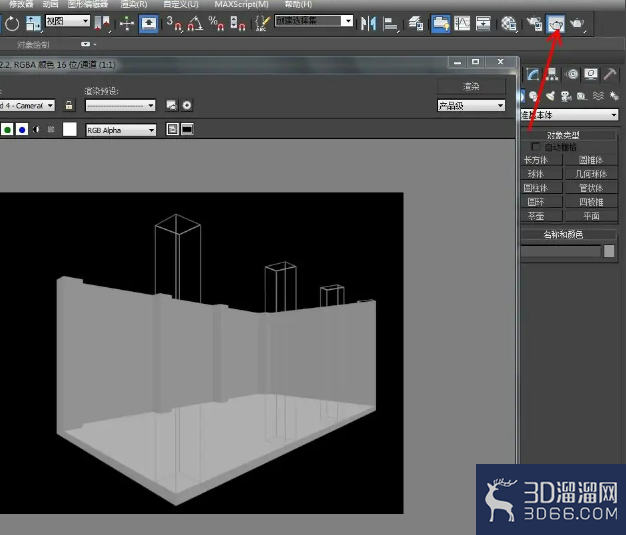
Task: Activate Select and Manipulate icon
Action: point(127,24)
